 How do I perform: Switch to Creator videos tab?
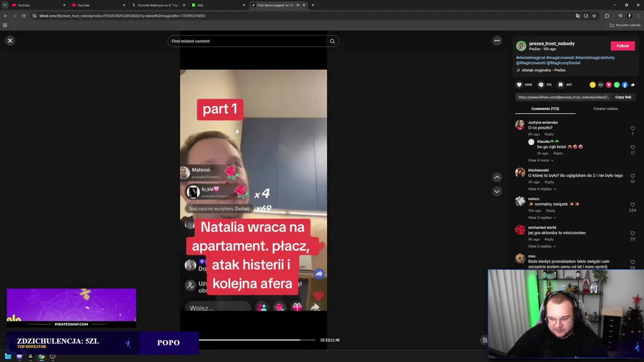click(x=605, y=109)
